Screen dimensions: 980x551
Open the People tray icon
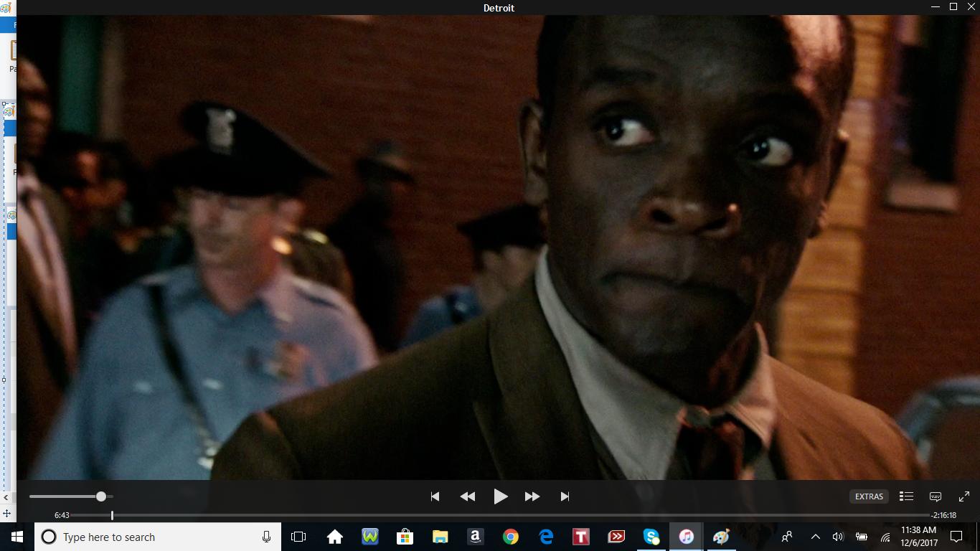tap(787, 537)
